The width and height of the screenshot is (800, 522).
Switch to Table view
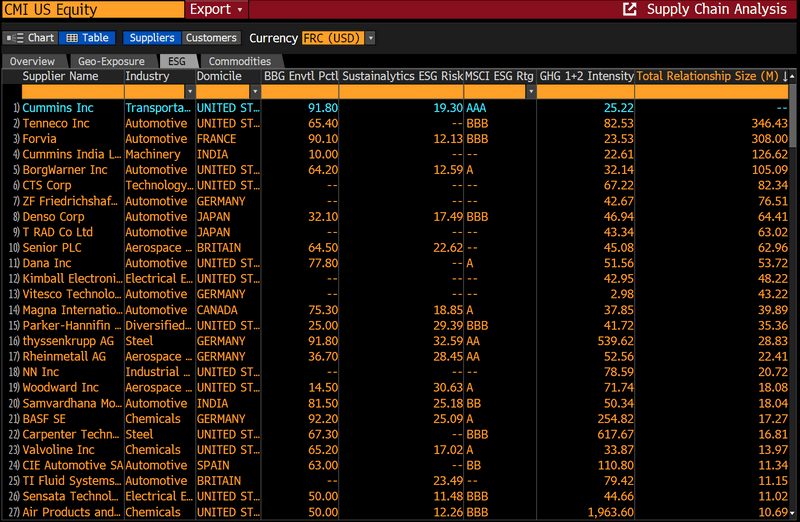[x=87, y=38]
